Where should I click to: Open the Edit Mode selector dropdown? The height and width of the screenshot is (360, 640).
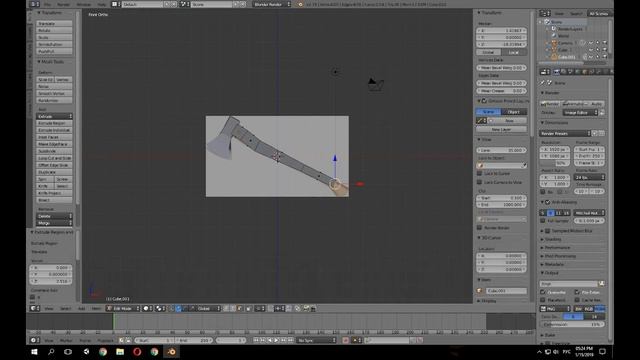(x=122, y=309)
